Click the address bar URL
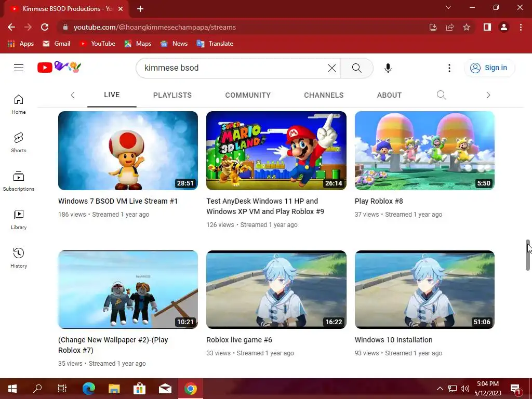Viewport: 532px width, 399px height. tap(155, 27)
